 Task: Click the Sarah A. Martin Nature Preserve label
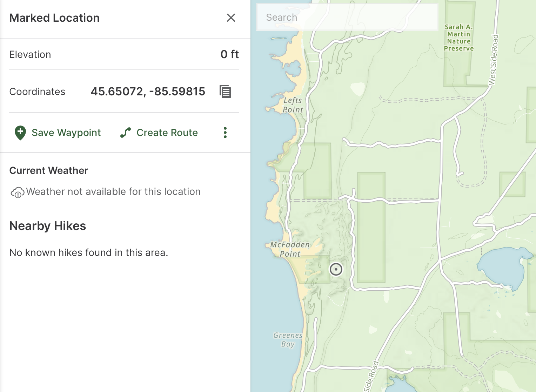(x=458, y=38)
